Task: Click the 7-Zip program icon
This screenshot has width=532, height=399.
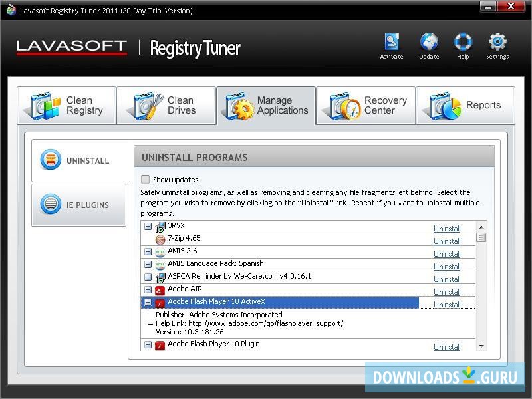Action: [160, 238]
